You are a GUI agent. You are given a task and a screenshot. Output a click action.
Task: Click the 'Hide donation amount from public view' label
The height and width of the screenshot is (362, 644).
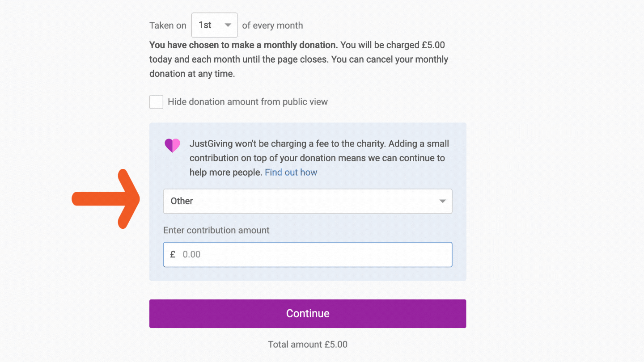[247, 102]
